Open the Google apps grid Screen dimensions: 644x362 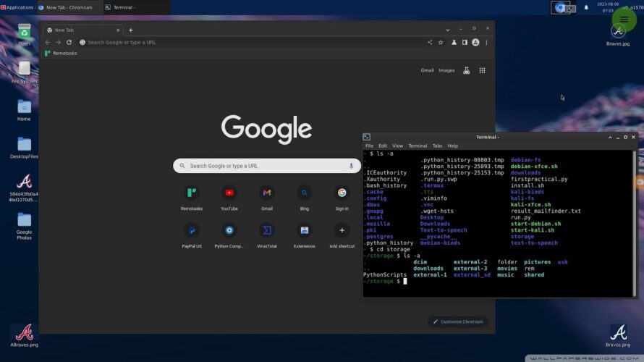click(482, 71)
